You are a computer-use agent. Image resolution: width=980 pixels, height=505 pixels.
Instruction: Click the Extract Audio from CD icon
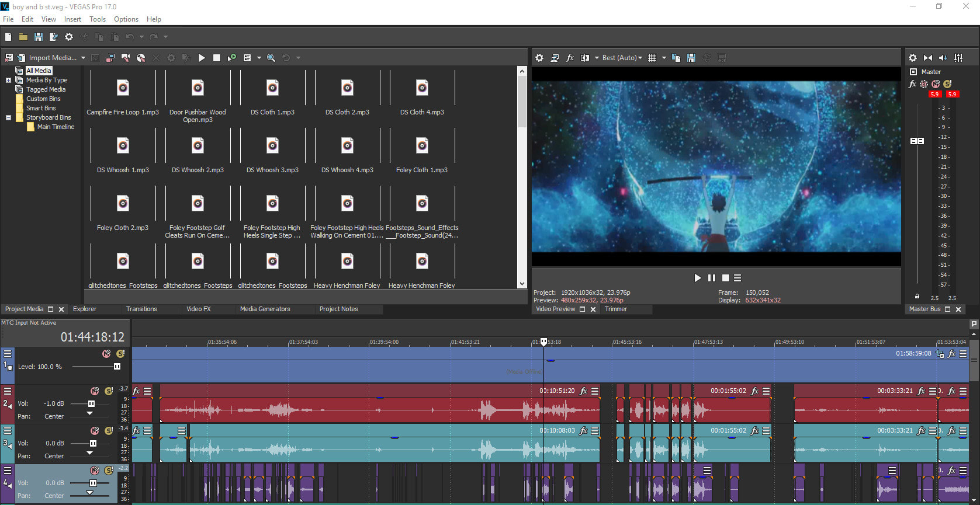141,58
